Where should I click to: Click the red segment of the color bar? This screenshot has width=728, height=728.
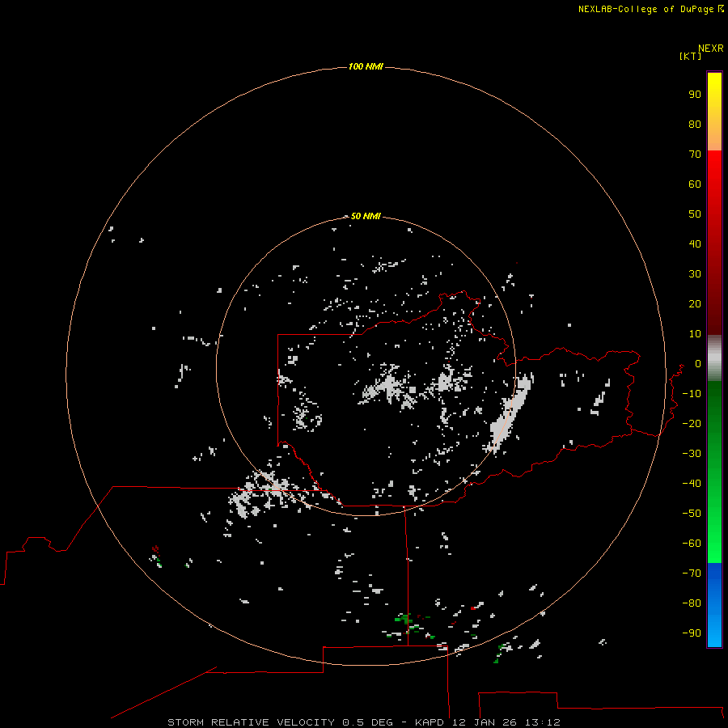pos(714,243)
